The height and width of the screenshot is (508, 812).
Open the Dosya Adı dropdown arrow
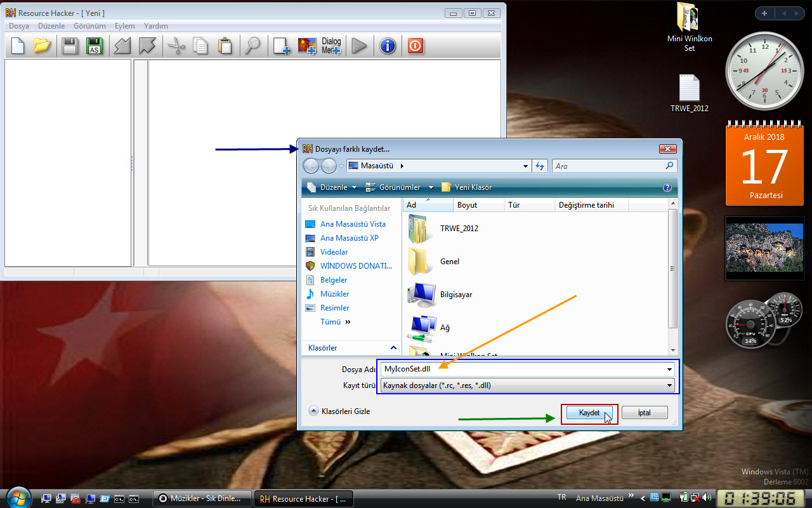tap(669, 370)
